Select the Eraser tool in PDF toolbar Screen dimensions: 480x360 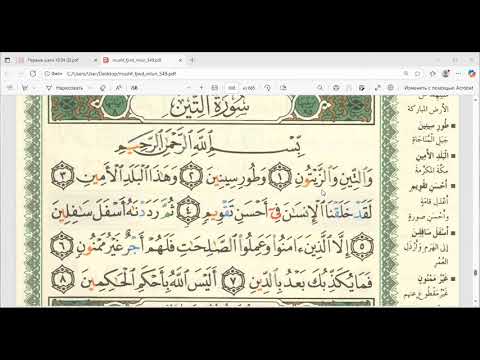[x=103, y=88]
